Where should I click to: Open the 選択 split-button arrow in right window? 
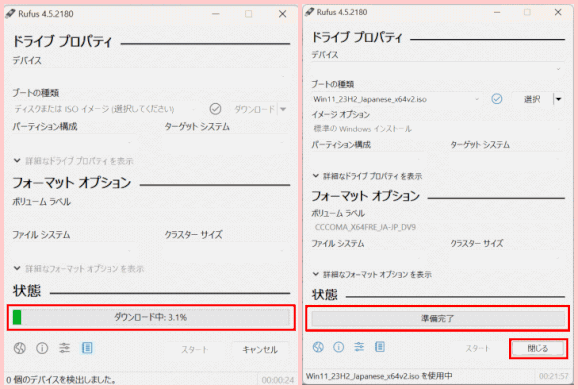[x=558, y=99]
